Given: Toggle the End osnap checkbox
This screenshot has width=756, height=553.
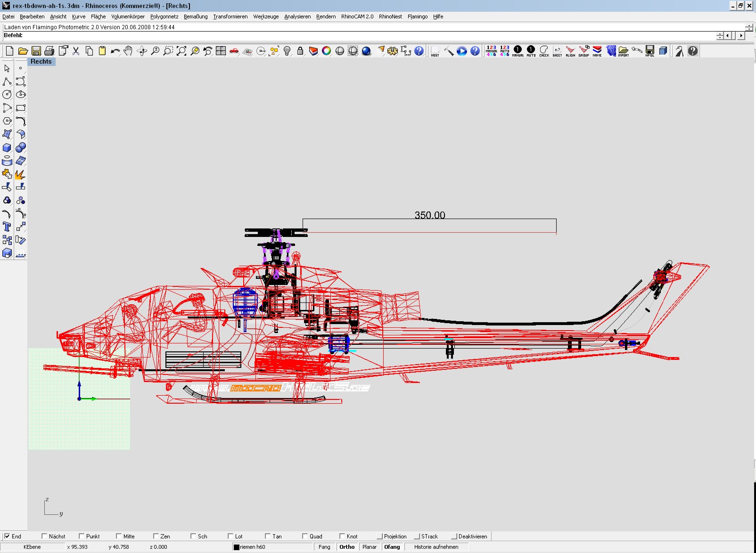Looking at the screenshot, I should 7,536.
